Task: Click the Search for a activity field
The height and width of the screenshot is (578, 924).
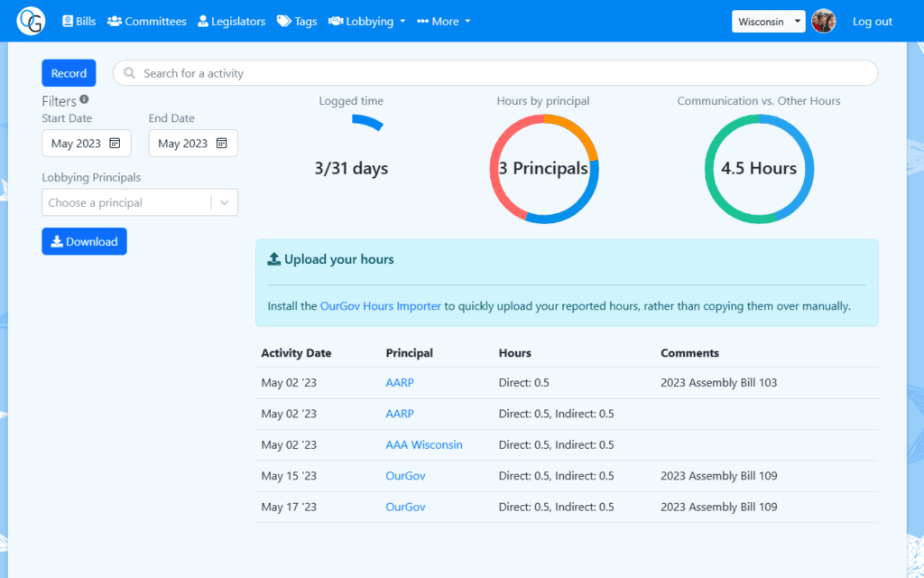Action: pos(495,73)
